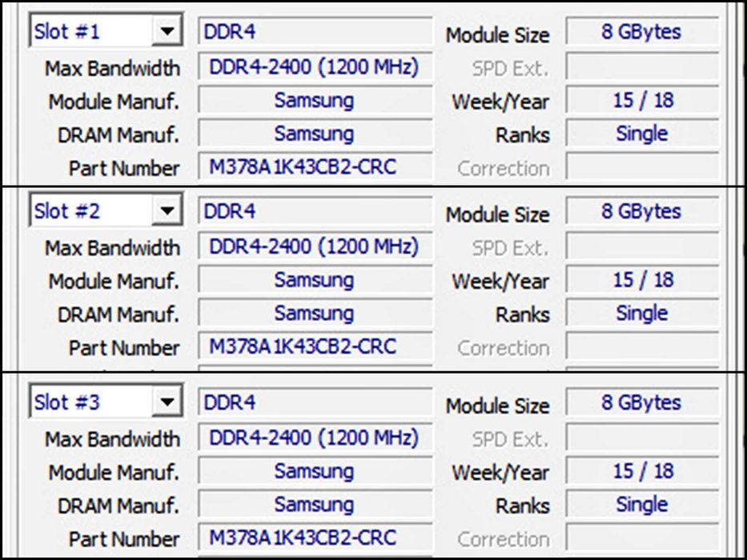Click Ranks value Single in Slot #3 panel

click(x=642, y=504)
